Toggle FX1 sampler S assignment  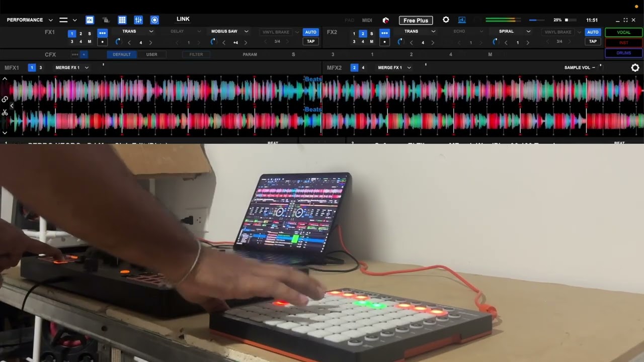(90, 34)
